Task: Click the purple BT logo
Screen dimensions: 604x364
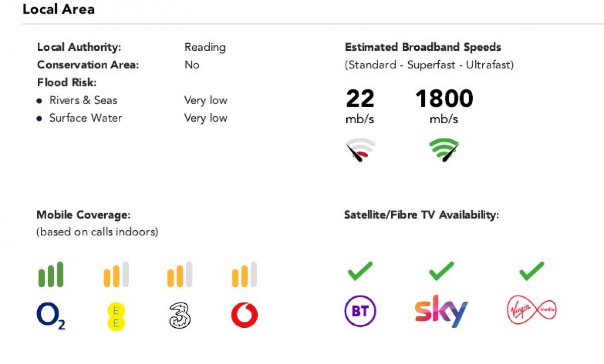Action: (360, 312)
